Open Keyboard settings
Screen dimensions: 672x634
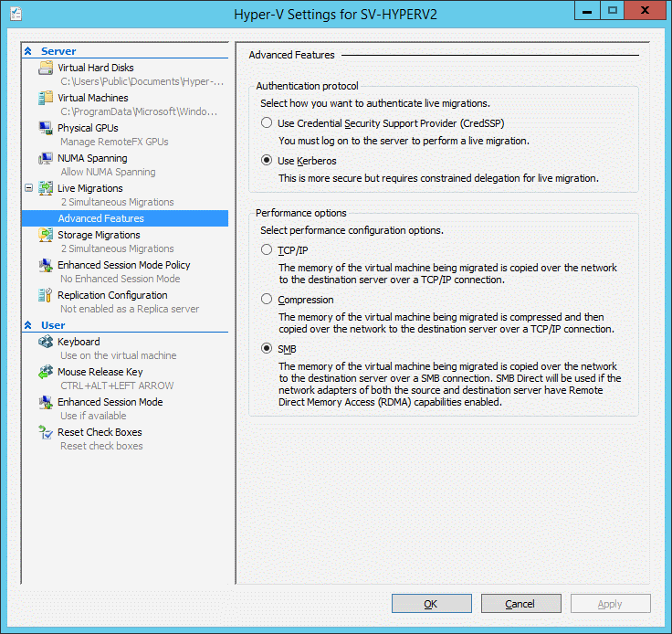(x=79, y=342)
